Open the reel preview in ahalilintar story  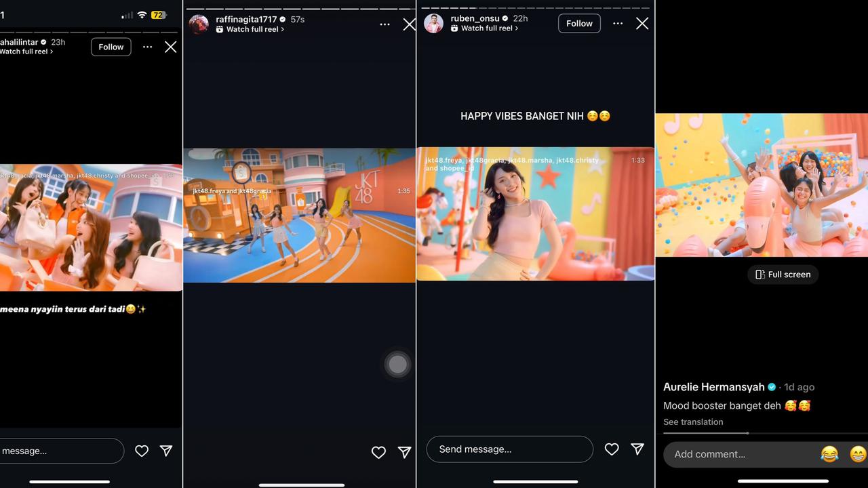(91, 227)
